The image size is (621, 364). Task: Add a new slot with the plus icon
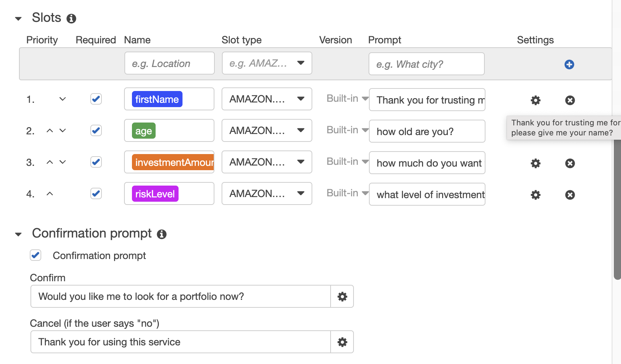(x=569, y=64)
